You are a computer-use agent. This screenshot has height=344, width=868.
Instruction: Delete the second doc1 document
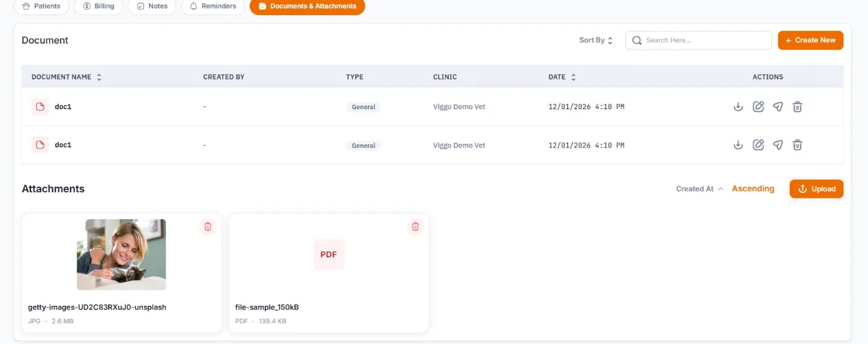798,145
